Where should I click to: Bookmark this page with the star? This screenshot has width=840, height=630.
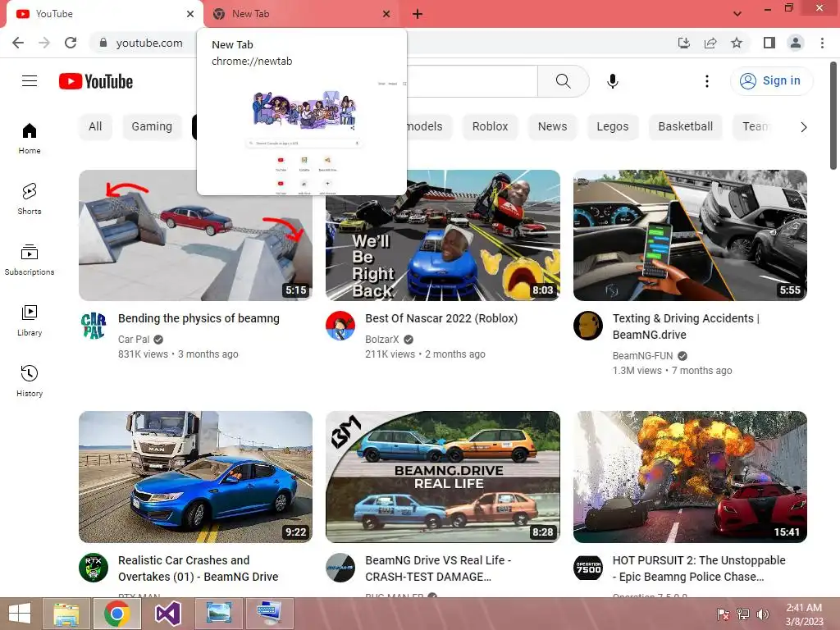coord(737,43)
